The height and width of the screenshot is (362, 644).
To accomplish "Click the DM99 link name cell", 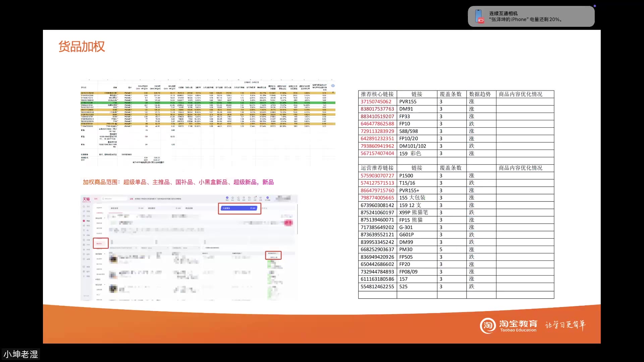I will tap(417, 242).
